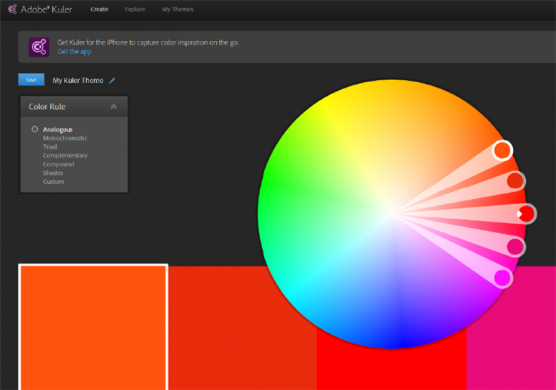Click the blue Save button
Viewport: 556px width, 390px height.
pos(31,79)
